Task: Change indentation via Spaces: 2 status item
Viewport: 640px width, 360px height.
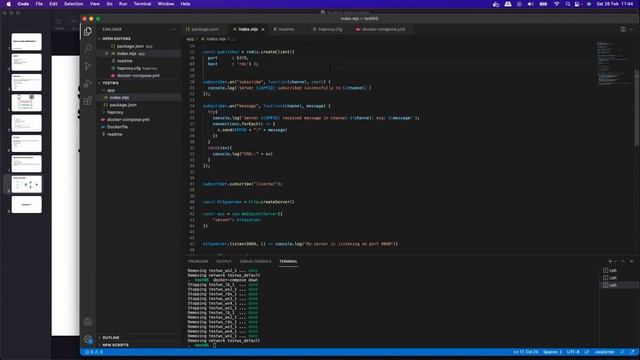Action: [x=553, y=352]
